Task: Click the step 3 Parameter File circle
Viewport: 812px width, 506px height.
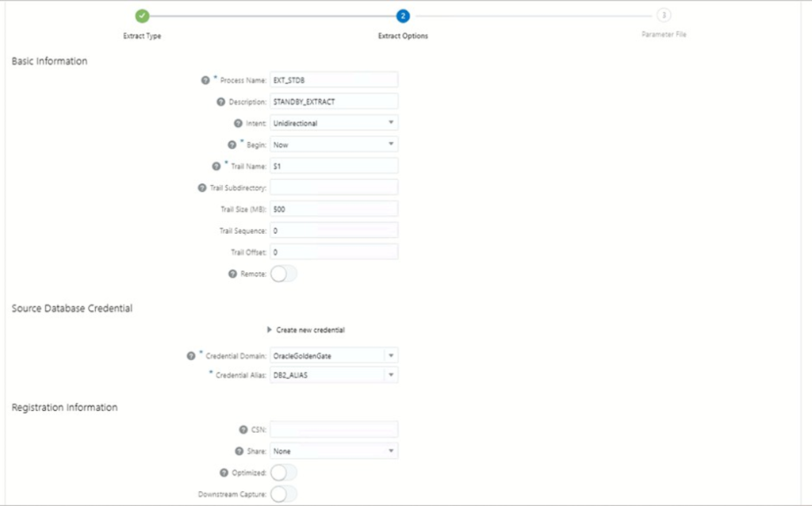Action: pos(664,15)
